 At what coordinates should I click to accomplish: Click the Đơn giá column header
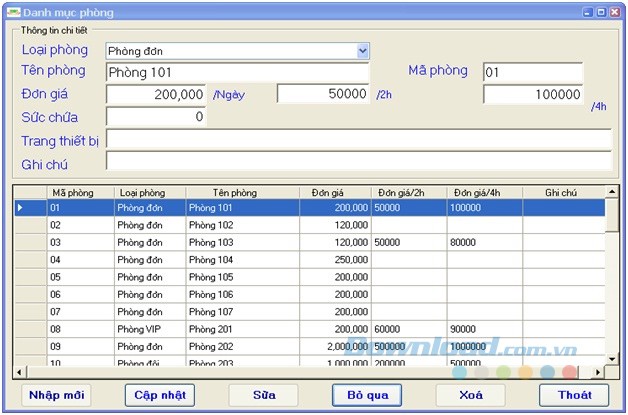[326, 192]
